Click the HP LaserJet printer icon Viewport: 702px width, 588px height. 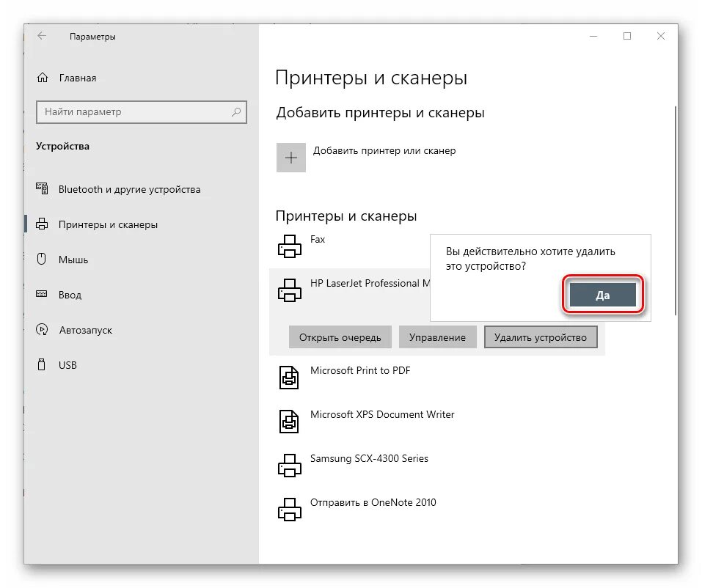(290, 290)
